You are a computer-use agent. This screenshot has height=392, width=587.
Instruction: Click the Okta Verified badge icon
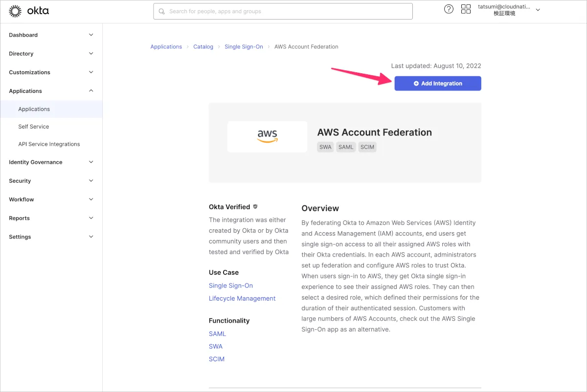click(255, 207)
